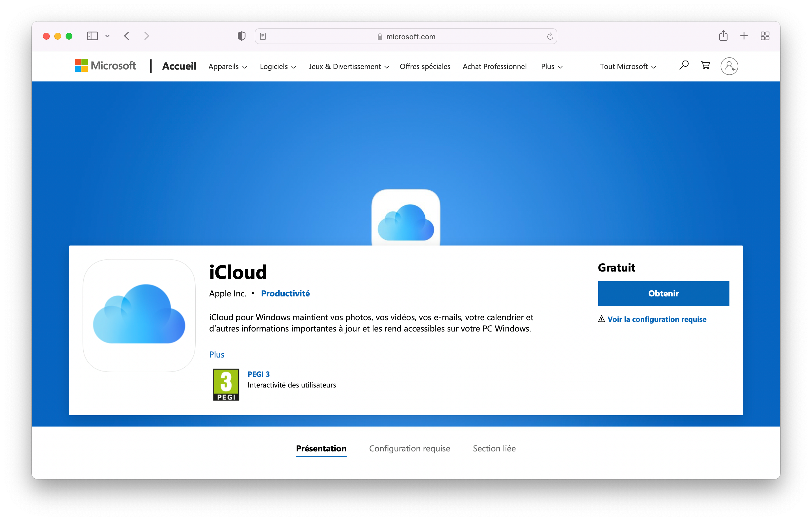Viewport: 812px width, 521px height.
Task: Switch to Section liée tab
Action: click(x=494, y=448)
